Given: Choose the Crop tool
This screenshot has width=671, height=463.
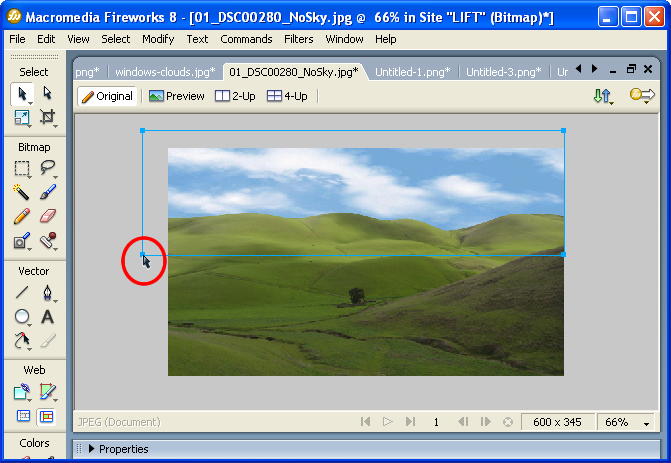Looking at the screenshot, I should (47, 117).
